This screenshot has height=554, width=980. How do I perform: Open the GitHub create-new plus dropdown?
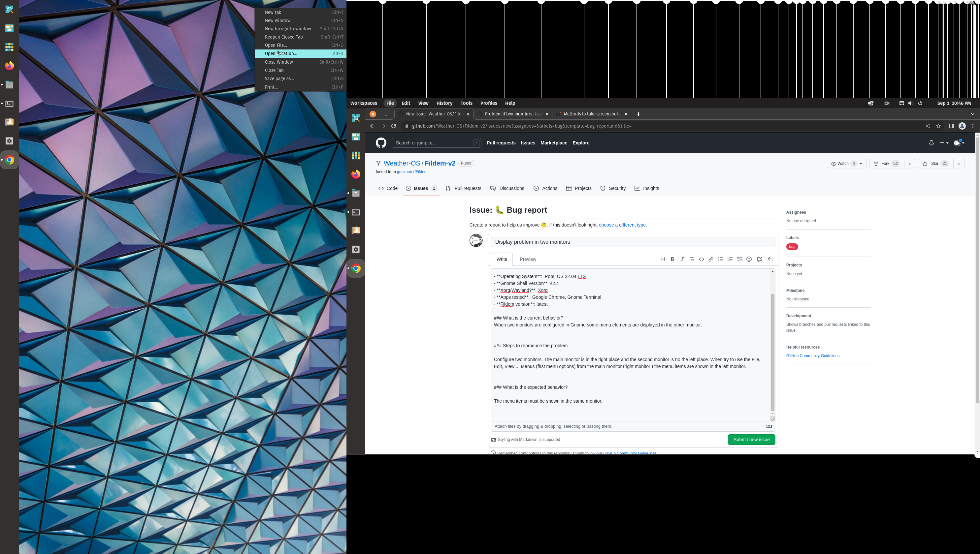(x=944, y=143)
